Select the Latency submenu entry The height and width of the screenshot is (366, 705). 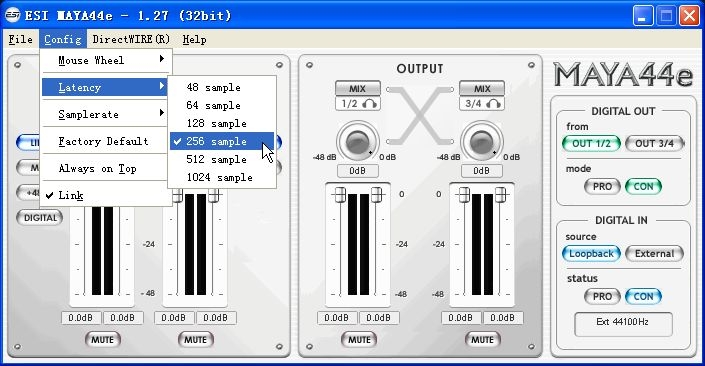pos(105,87)
